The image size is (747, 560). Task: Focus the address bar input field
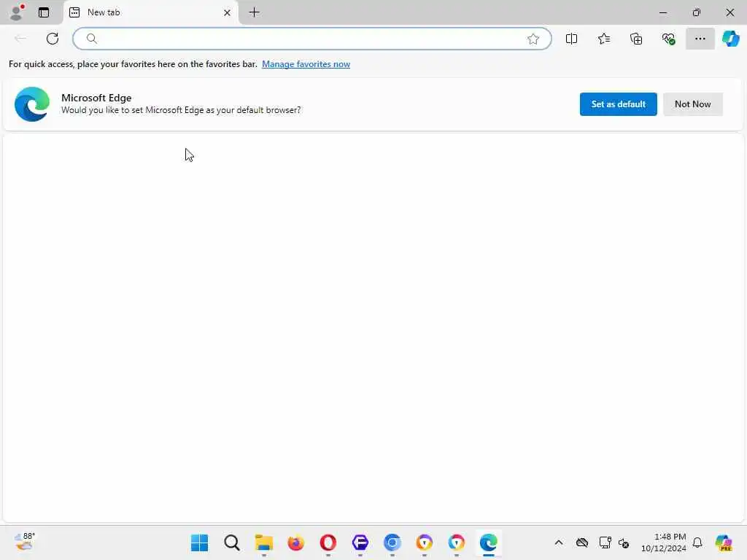(311, 39)
